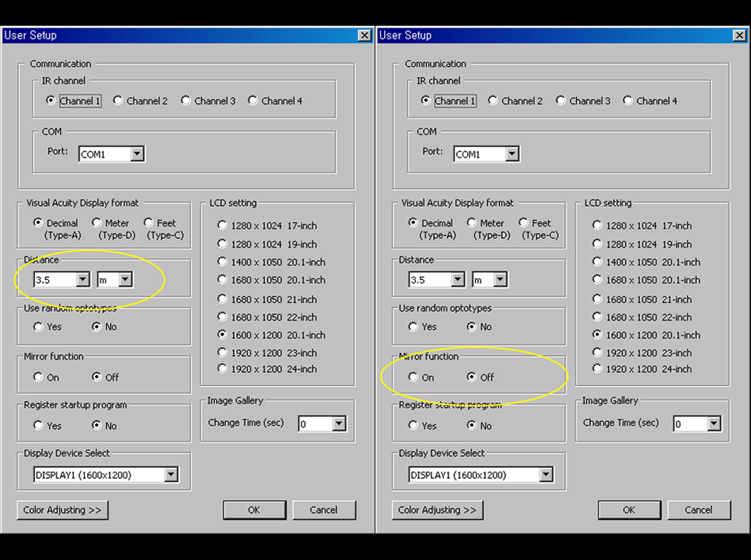
Task: Click the Color Adjusting expander button
Action: click(x=63, y=510)
